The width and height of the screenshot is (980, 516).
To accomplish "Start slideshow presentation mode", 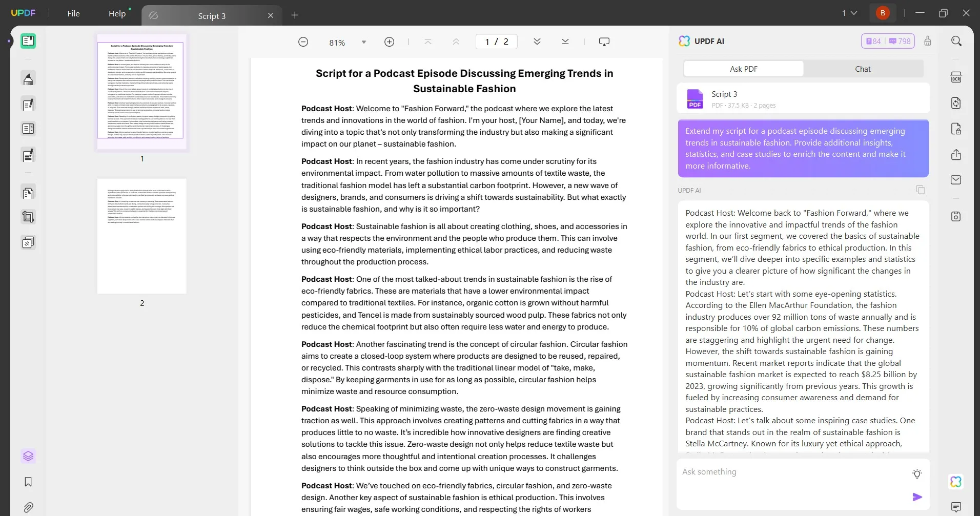I will click(604, 42).
